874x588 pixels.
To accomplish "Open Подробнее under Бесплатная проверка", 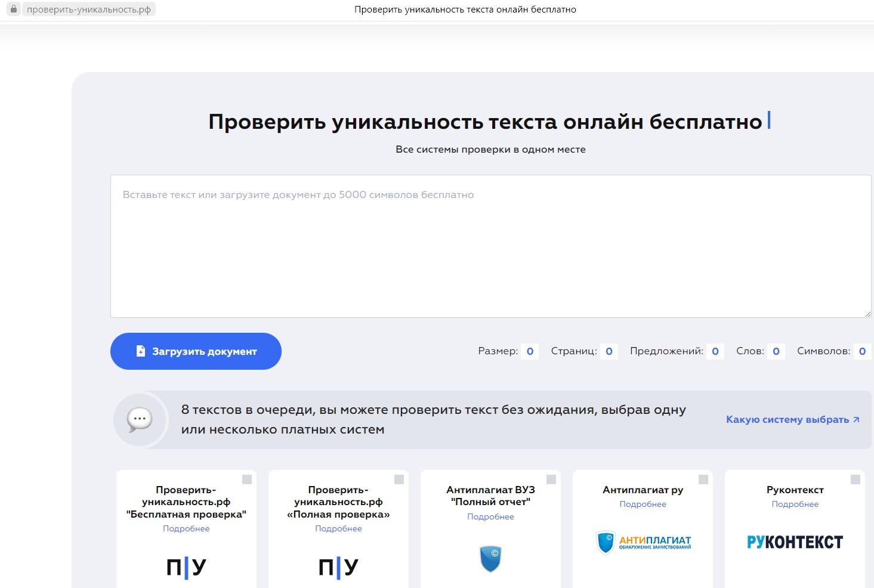I will pyautogui.click(x=186, y=528).
